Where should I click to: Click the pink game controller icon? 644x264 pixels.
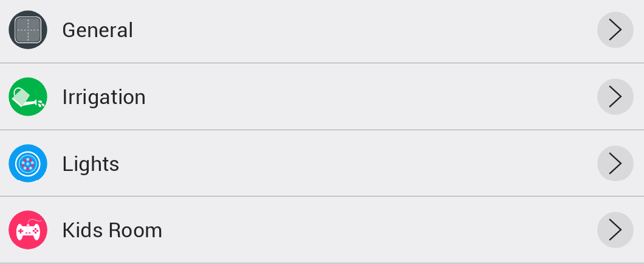[28, 230]
